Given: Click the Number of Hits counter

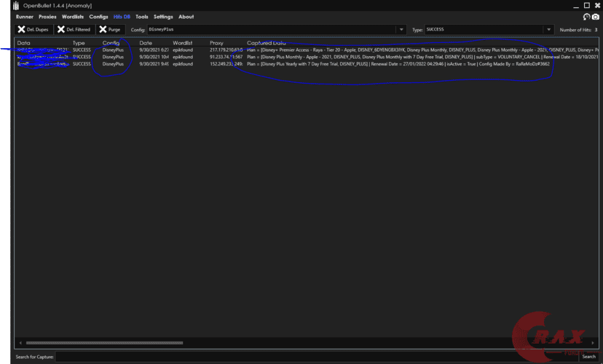Looking at the screenshot, I should pyautogui.click(x=578, y=30).
